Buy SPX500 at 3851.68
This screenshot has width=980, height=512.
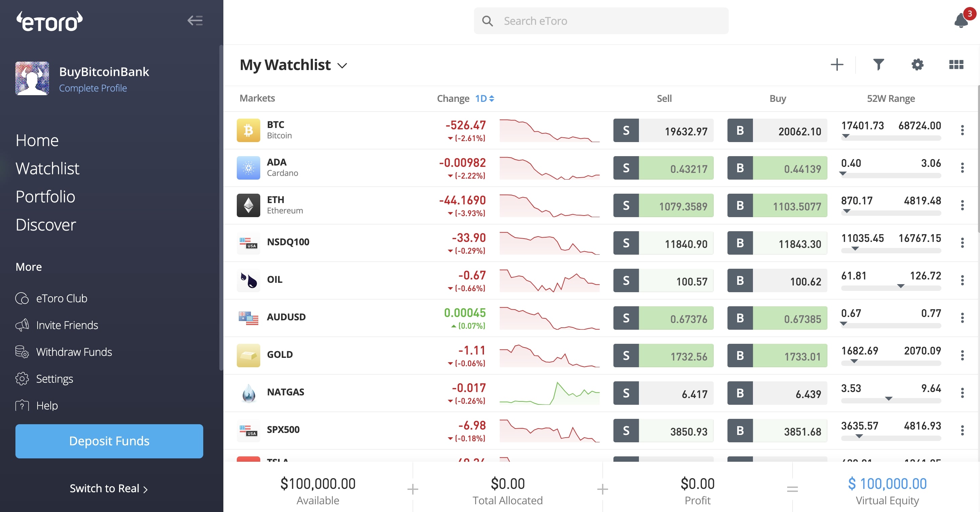(777, 430)
